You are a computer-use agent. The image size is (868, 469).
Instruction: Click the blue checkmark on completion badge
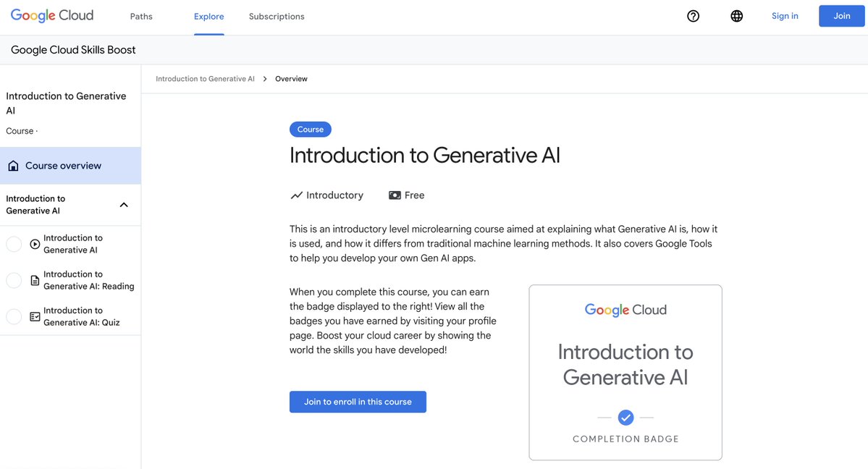[x=625, y=418]
